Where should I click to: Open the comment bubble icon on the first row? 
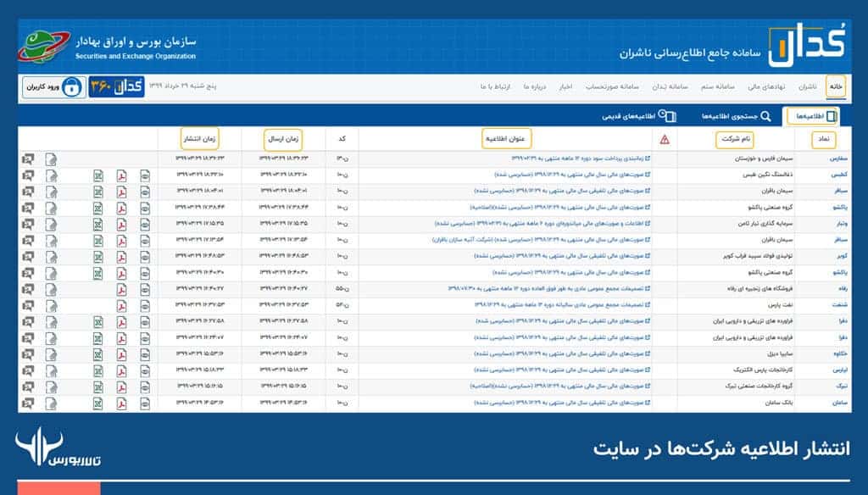tap(30, 159)
